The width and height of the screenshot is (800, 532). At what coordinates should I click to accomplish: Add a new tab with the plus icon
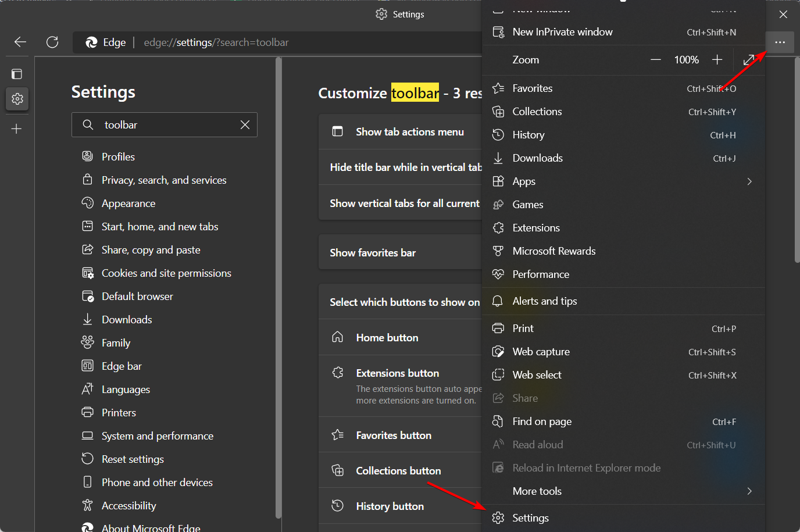pos(17,128)
